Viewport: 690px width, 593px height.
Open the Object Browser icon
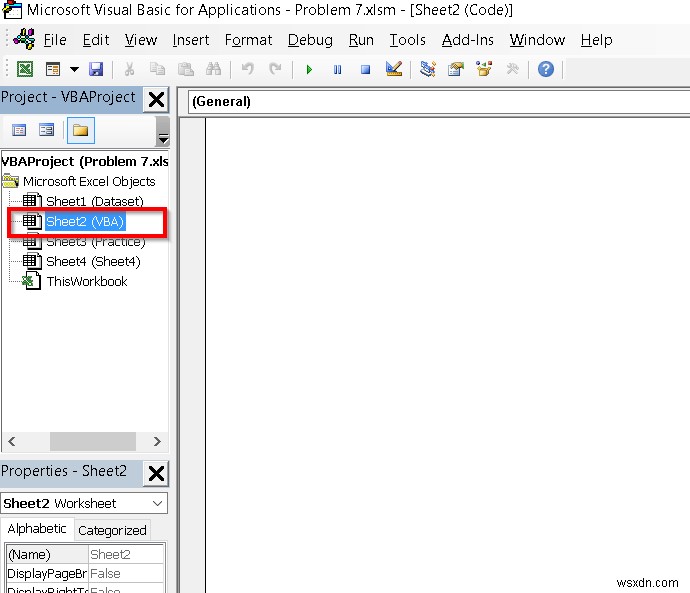pos(484,69)
